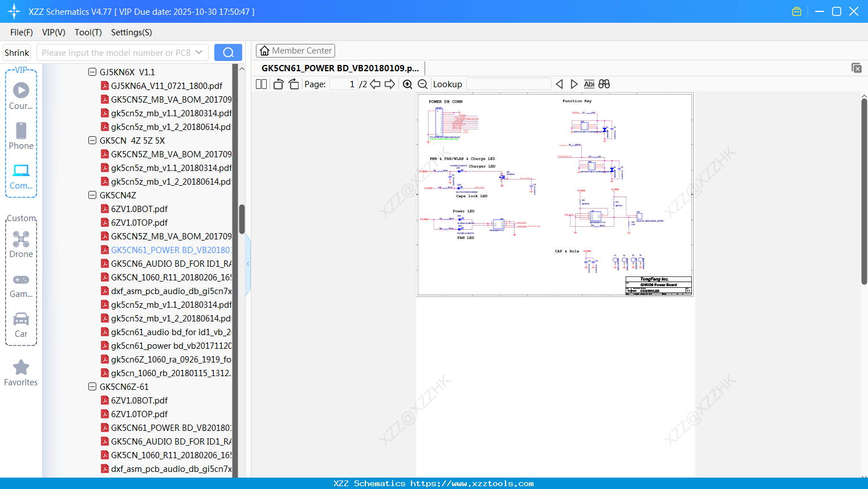Click the model number search field

(x=116, y=52)
